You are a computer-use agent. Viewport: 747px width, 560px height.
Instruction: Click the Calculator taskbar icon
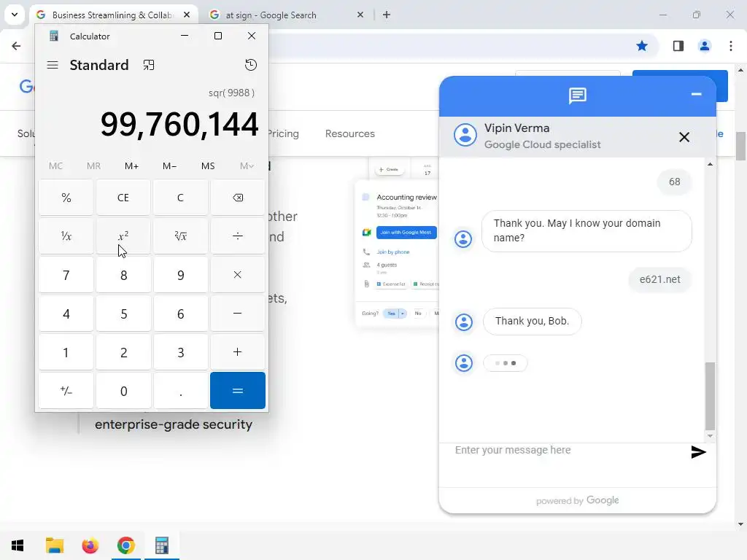point(162,545)
